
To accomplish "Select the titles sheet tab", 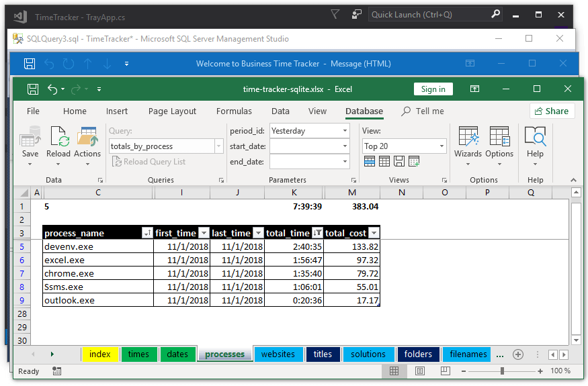I will [x=323, y=354].
